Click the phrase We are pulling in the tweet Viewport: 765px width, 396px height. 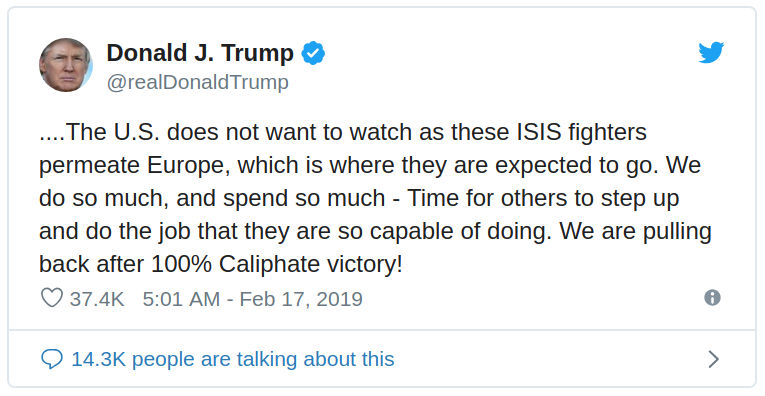635,232
